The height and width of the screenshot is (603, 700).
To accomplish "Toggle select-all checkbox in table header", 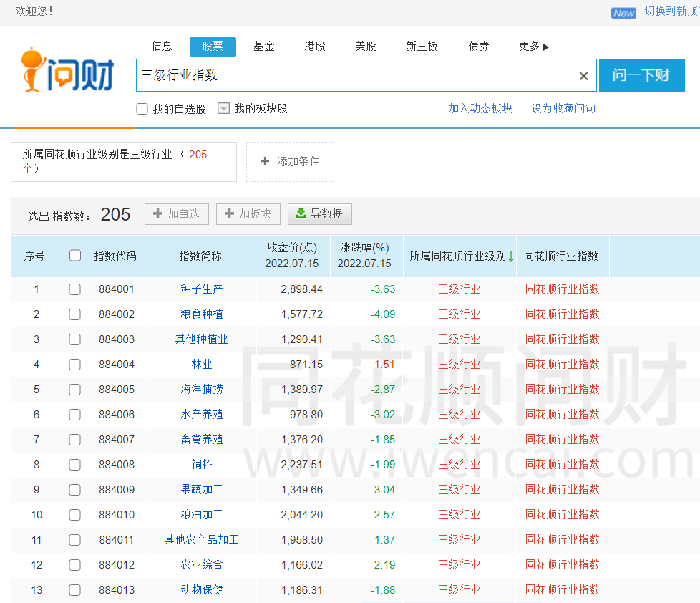I will point(75,256).
